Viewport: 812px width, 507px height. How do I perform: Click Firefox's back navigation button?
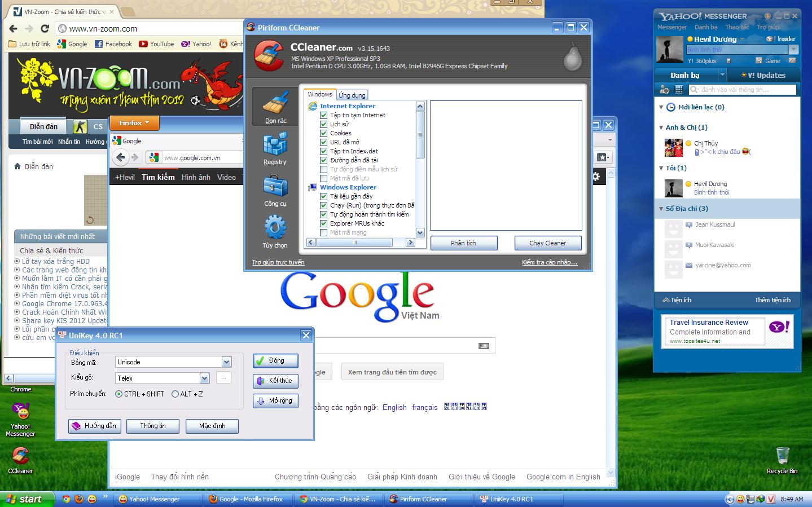click(120, 157)
